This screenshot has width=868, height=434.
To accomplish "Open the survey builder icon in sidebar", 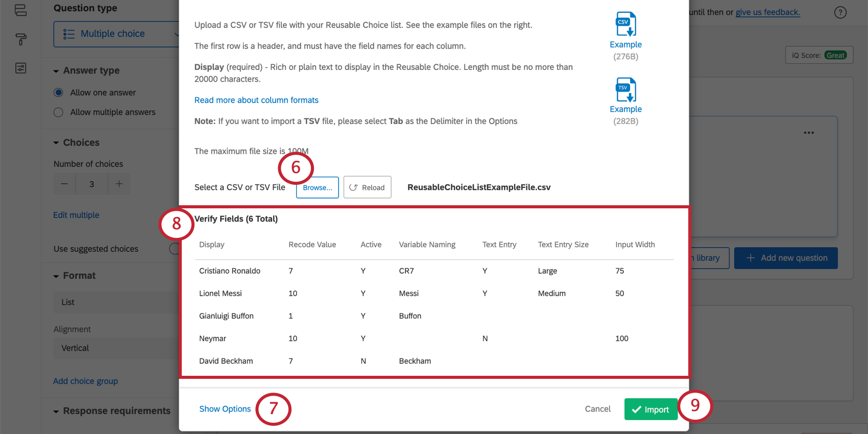I will (20, 10).
